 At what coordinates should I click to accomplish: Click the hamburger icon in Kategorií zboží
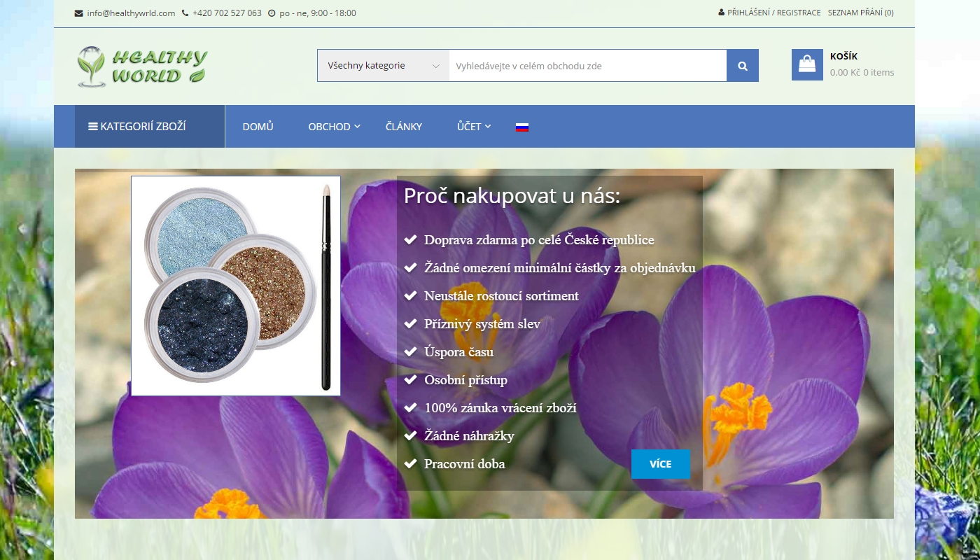tap(92, 127)
